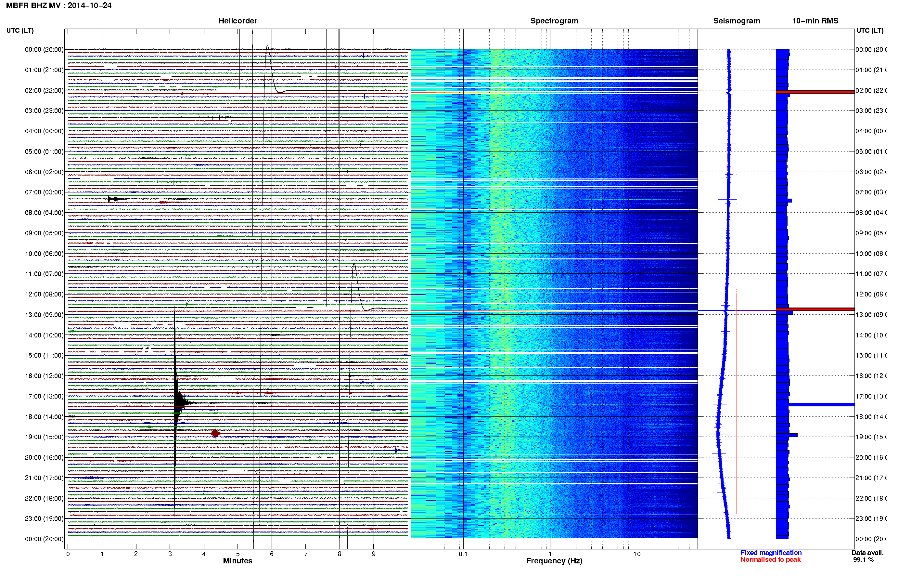Viewport: 924px width, 578px height.
Task: Click the left '09:00 (05:00)' time label
Action: (44, 233)
